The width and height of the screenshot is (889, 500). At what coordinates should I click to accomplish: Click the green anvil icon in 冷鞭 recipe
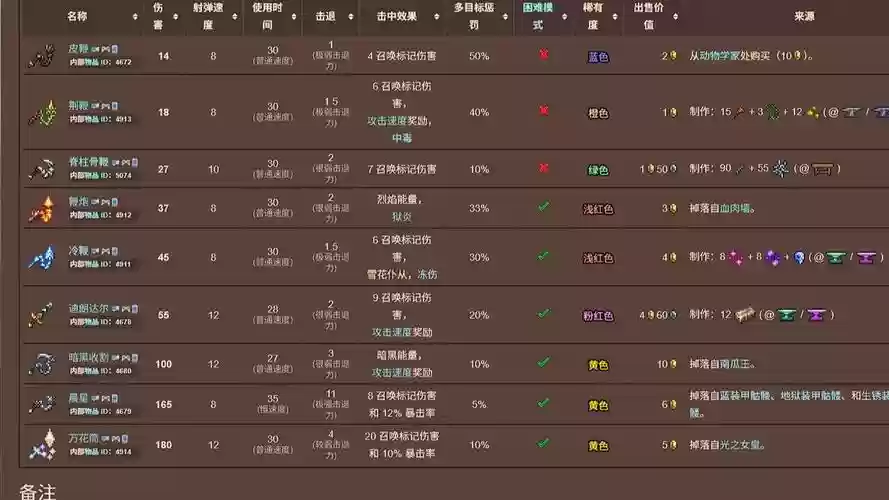pos(836,258)
